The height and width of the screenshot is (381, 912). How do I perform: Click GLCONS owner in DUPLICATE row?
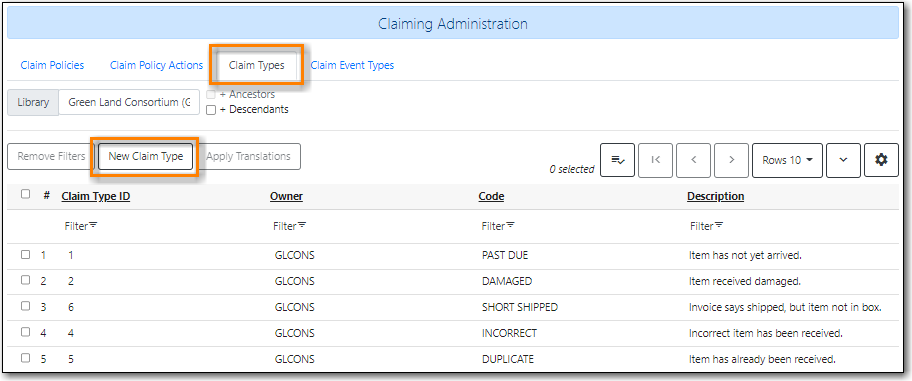pos(294,359)
